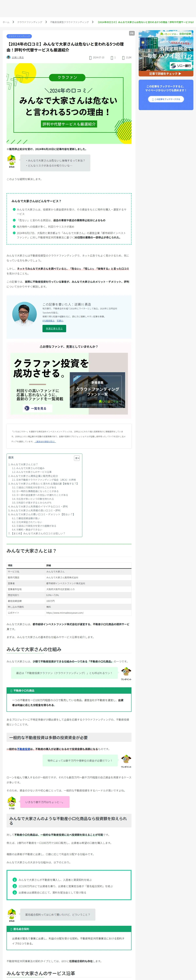Jump to 6.2 元本保証されていない in contents
The width and height of the screenshot is (196, 980).
tap(27, 522)
